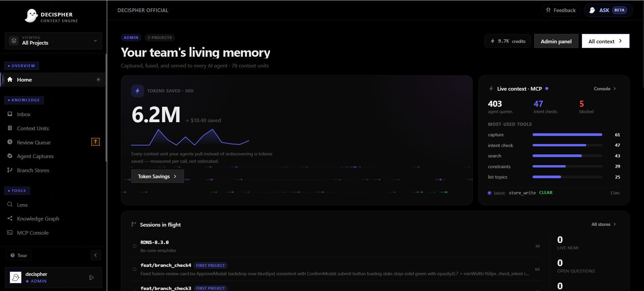Click the search tool usage bar

click(567, 156)
